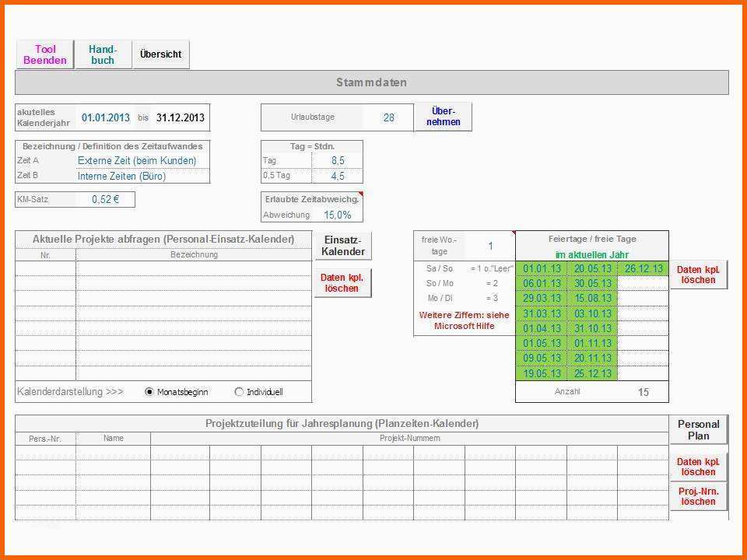Click the Tool Beenden button
Screen dimensions: 747x560
pos(45,54)
